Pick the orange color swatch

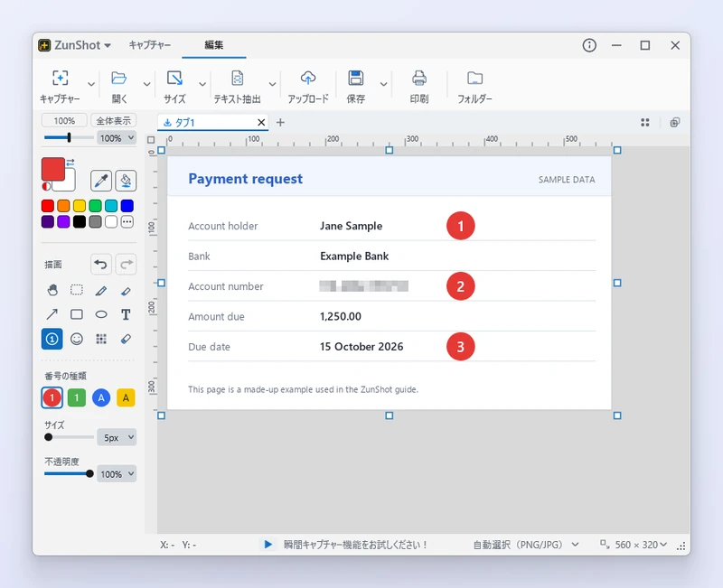pyautogui.click(x=63, y=206)
